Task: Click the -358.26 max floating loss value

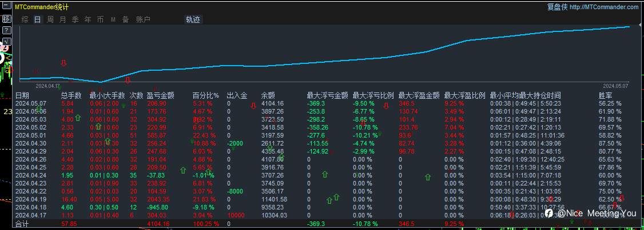Action: point(317,127)
